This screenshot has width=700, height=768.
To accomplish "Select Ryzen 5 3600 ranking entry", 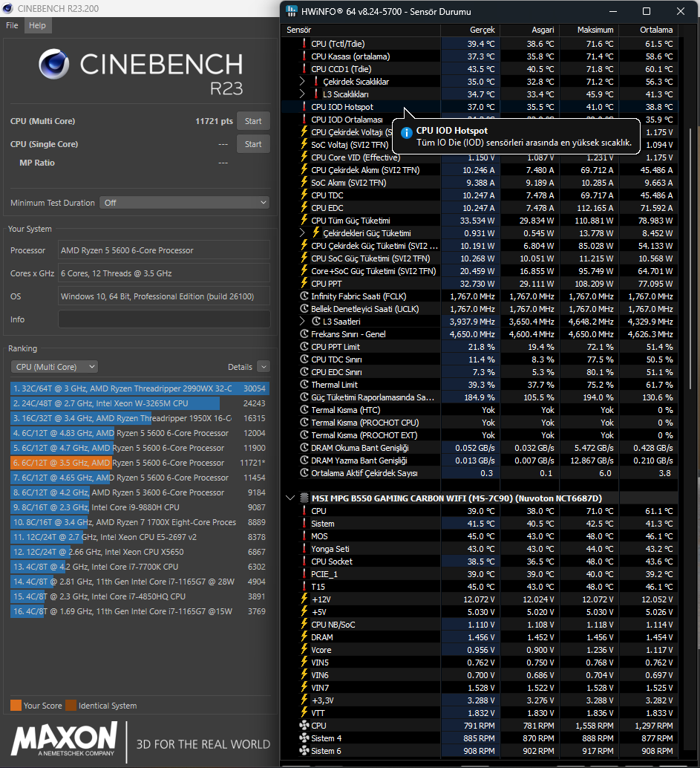I will tap(140, 492).
